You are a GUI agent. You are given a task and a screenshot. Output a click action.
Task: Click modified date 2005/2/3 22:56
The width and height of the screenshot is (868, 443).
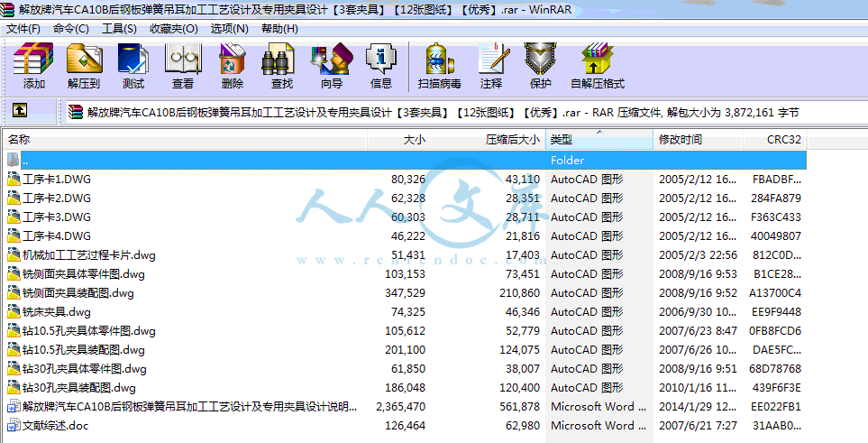tap(698, 255)
